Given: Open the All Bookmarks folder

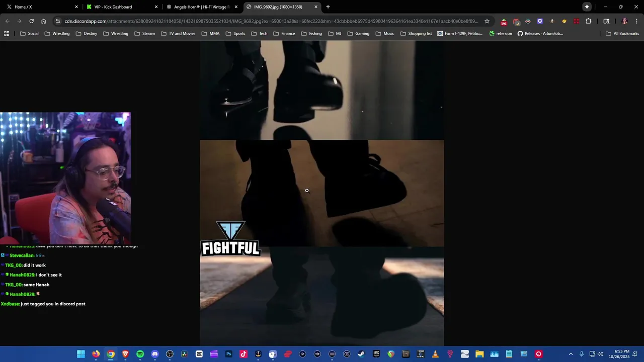Looking at the screenshot, I should pos(622,34).
